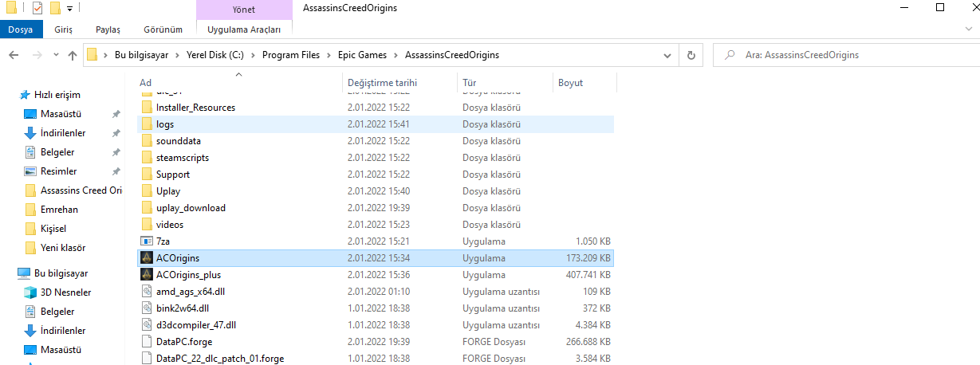980x365 pixels.
Task: Open Emrehan folder in sidebar
Action: pyautogui.click(x=59, y=210)
